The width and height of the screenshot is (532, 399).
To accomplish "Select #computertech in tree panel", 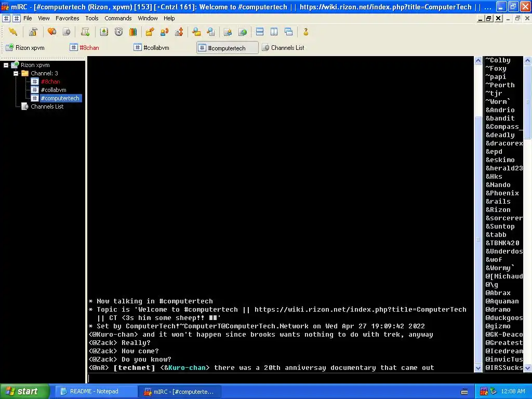I will pyautogui.click(x=60, y=98).
